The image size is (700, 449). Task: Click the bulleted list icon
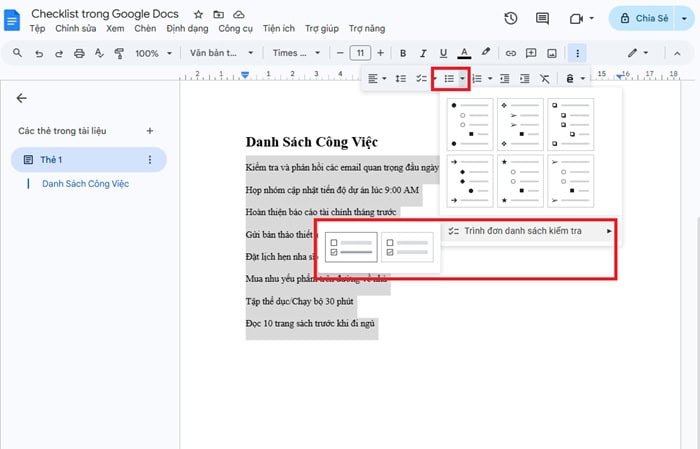(450, 78)
